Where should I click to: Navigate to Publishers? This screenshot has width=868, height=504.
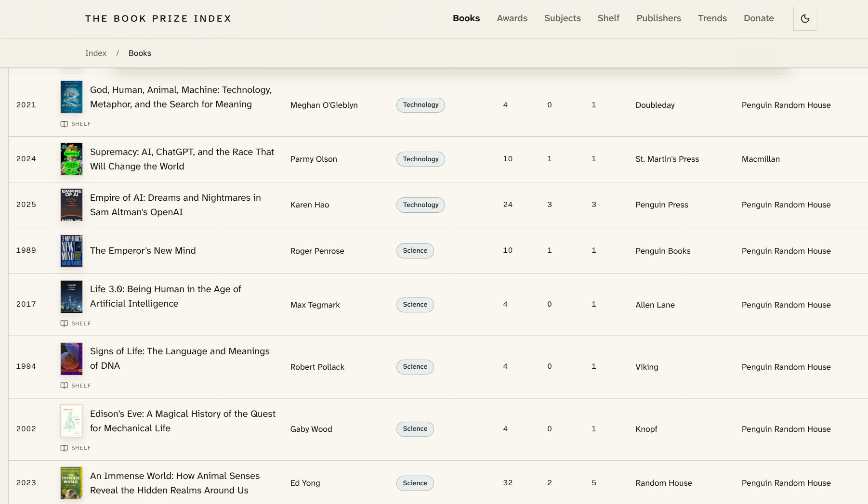pos(658,18)
